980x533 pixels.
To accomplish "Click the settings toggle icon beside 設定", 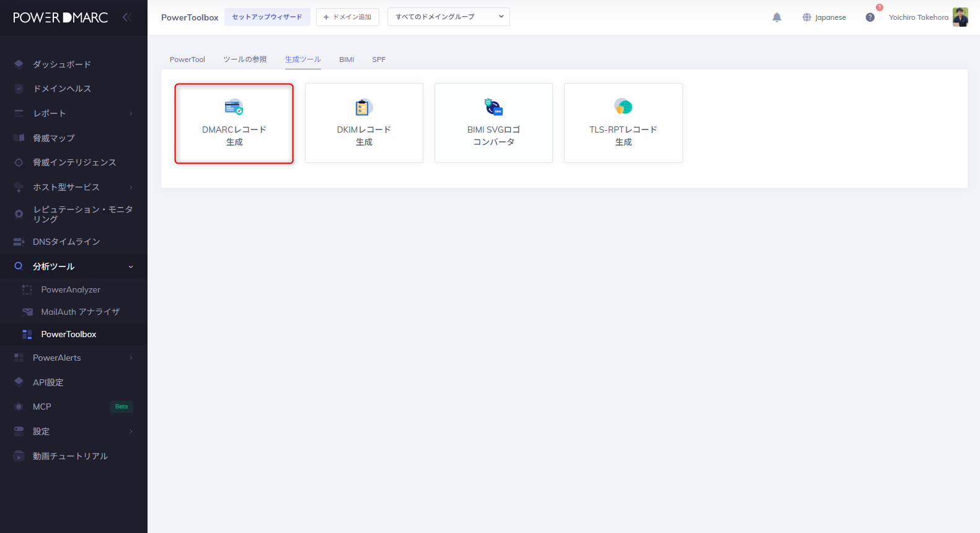I will click(19, 431).
